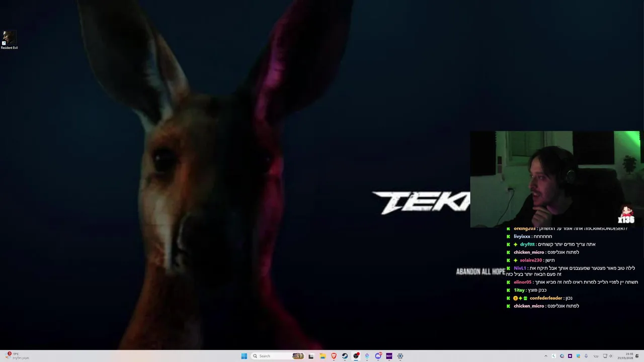Open Discord from the taskbar
This screenshot has width=644, height=362.
(x=378, y=356)
